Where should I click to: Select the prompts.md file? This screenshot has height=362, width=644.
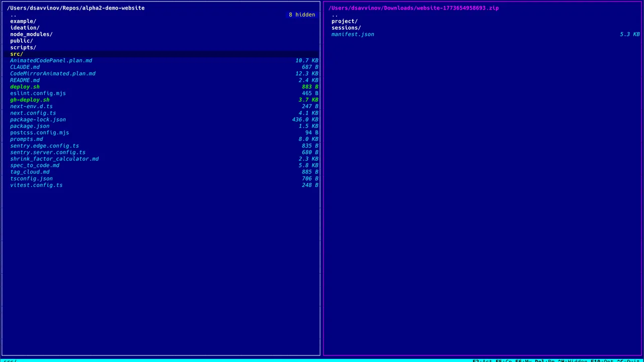tap(27, 139)
